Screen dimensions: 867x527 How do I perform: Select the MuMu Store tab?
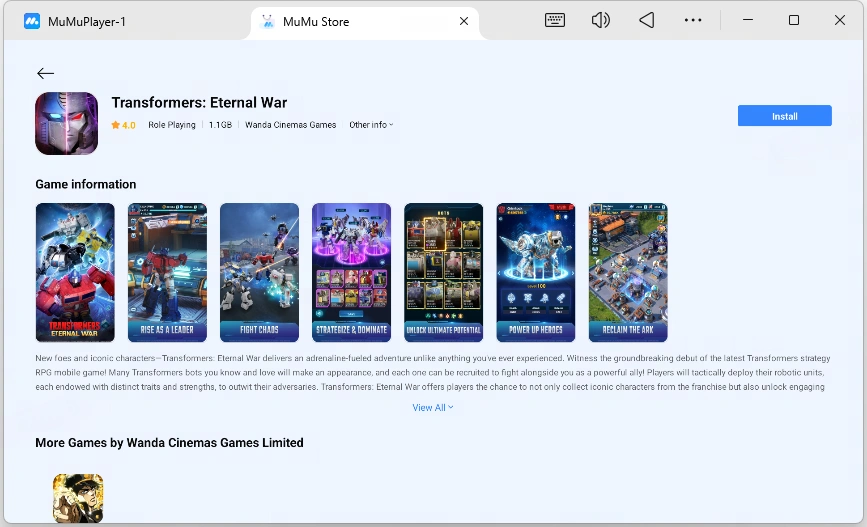point(365,22)
